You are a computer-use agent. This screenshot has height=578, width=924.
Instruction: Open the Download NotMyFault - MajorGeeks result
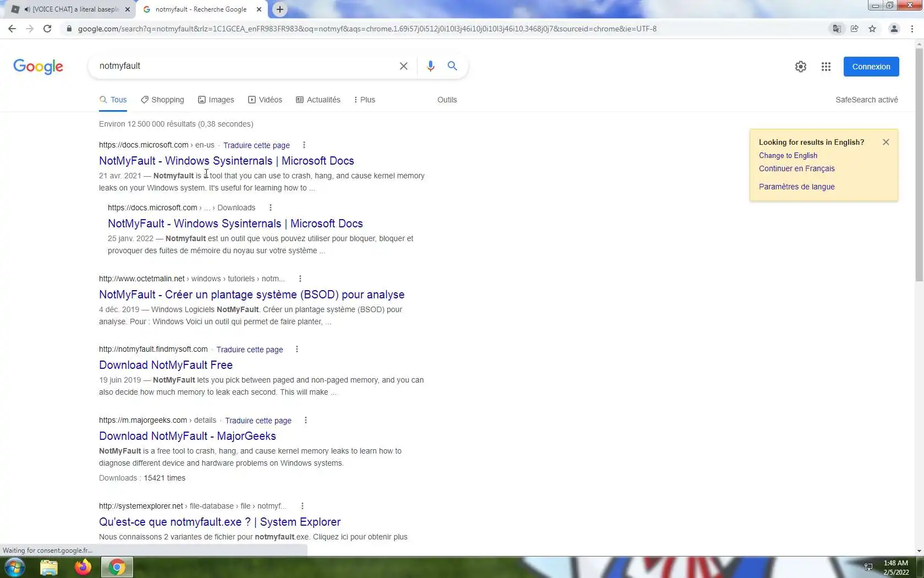tap(188, 436)
